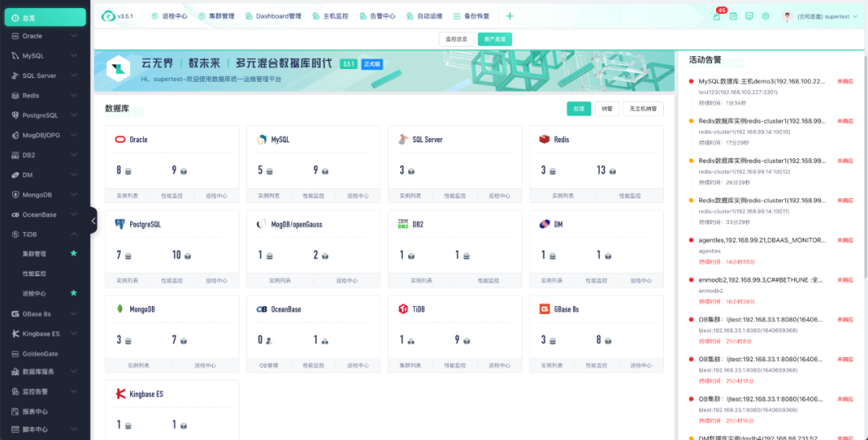868x440 pixels.
Task: Open the 巡检中心 top navigation tab
Action: [x=170, y=16]
